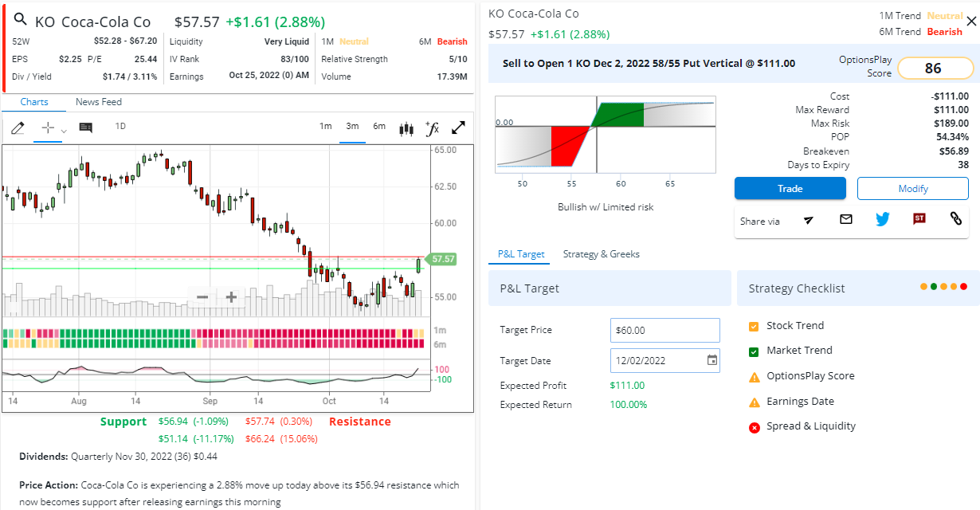Open the crosshair tool dropdown arrow
Screen dimensions: 980x510
pyautogui.click(x=64, y=130)
